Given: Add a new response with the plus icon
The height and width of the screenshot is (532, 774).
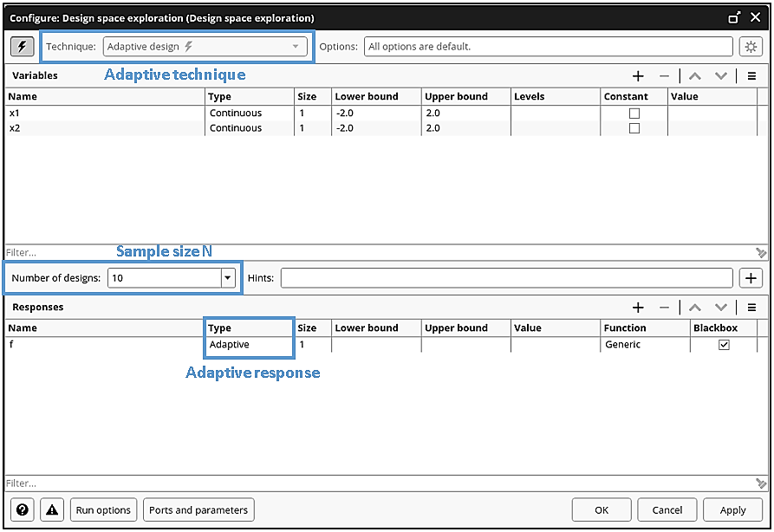Looking at the screenshot, I should [x=638, y=308].
